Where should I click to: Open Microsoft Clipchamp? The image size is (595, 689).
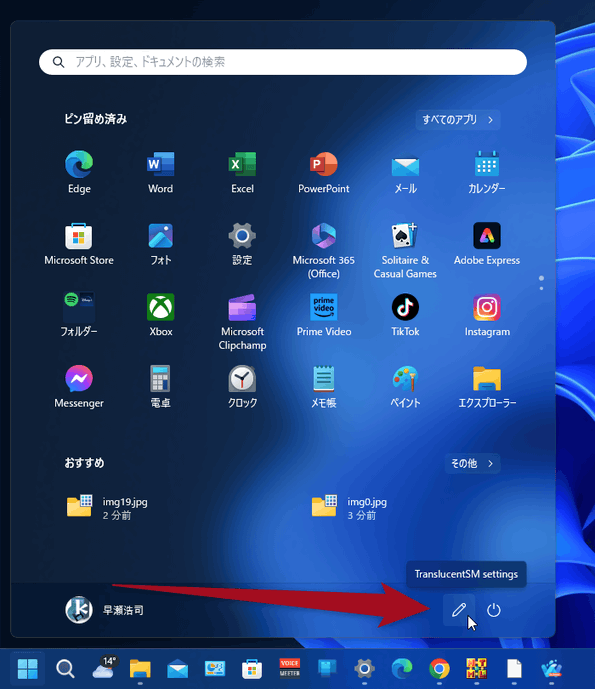(242, 322)
